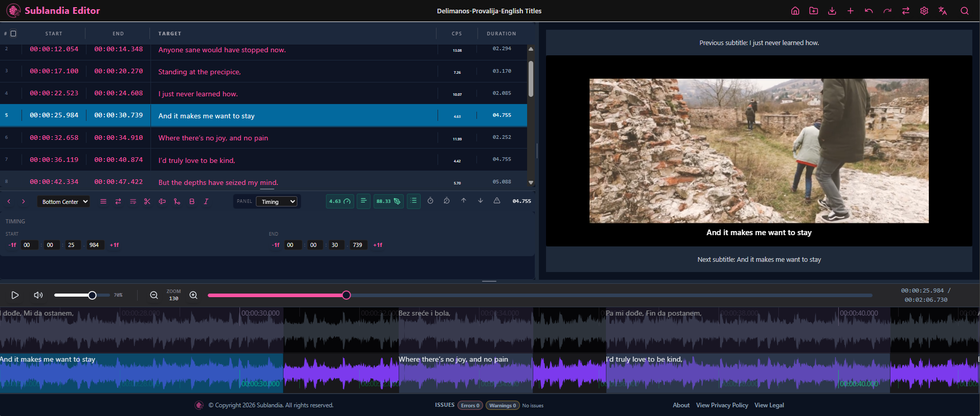Select subtitle 'Standing at the precipice,'
This screenshot has height=416, width=980.
pyautogui.click(x=264, y=71)
